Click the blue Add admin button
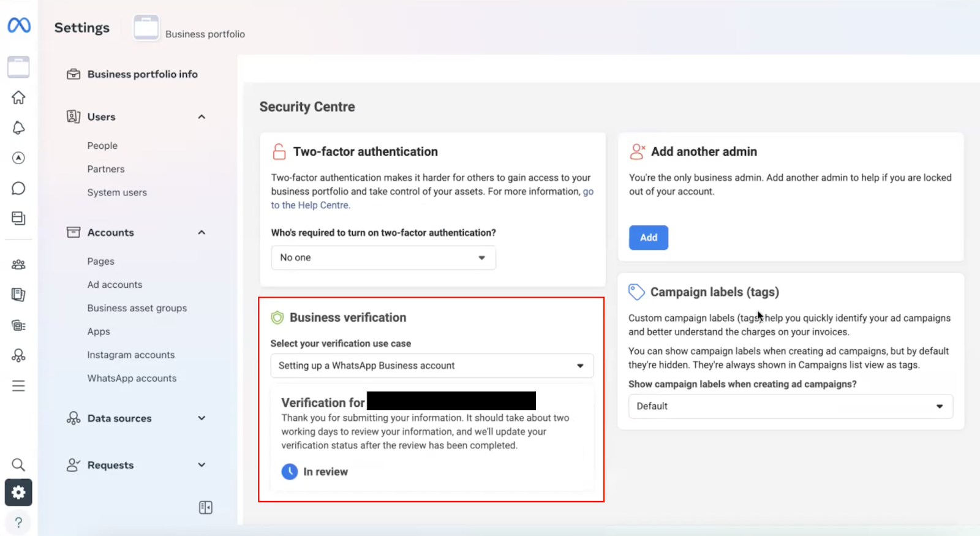 click(x=649, y=238)
